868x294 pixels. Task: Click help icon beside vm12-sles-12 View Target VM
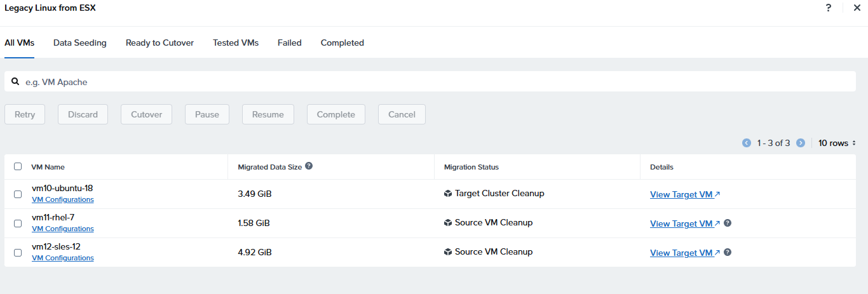[728, 252]
